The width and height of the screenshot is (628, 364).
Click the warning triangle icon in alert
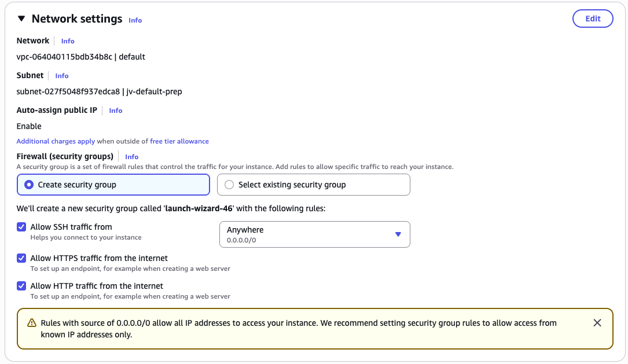[x=32, y=323]
